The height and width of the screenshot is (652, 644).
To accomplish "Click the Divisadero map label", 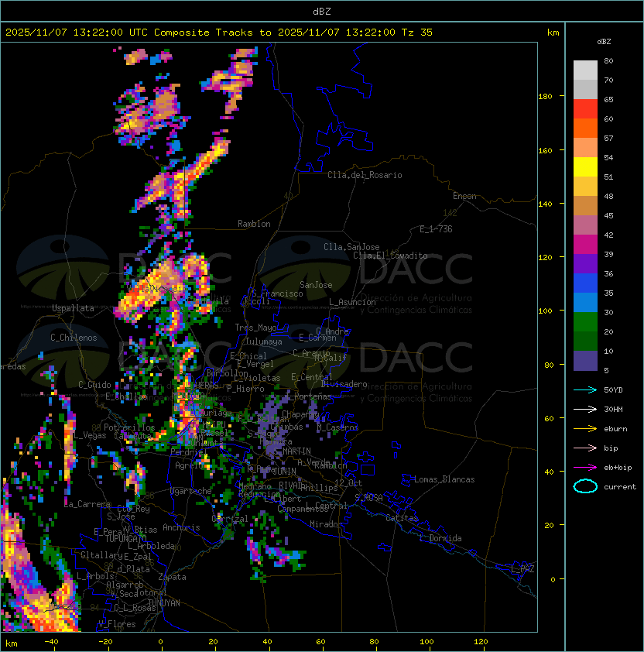I will point(344,384).
